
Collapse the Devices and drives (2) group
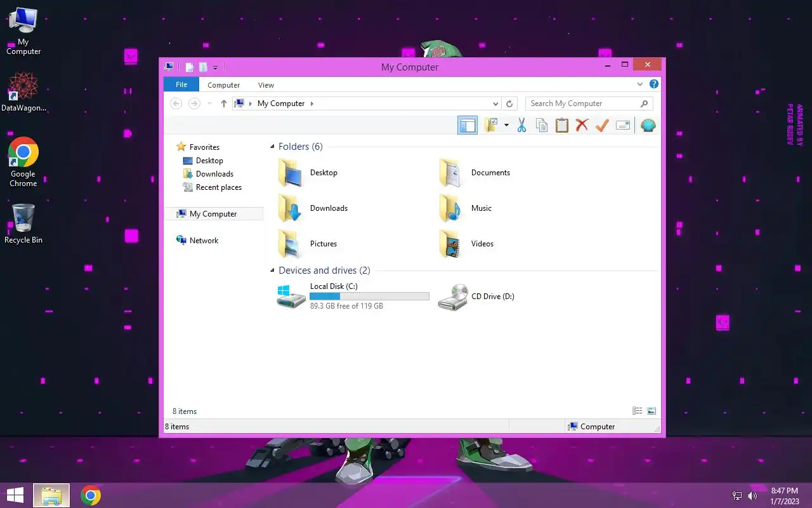[x=273, y=271]
